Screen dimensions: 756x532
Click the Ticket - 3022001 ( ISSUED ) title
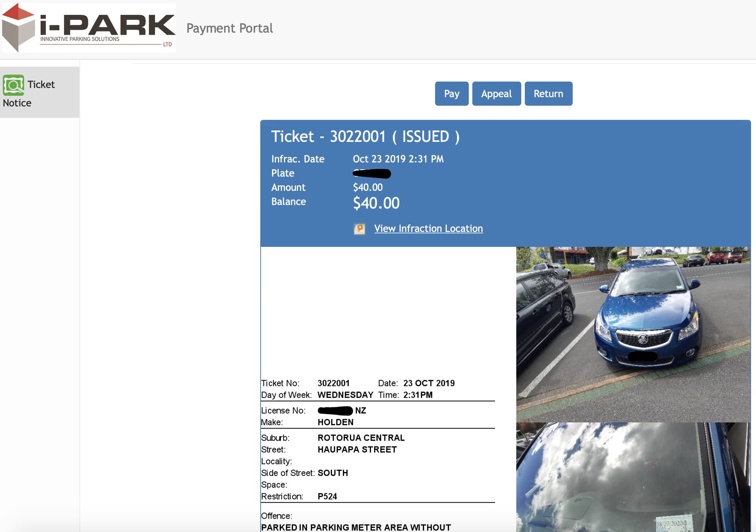(x=365, y=137)
